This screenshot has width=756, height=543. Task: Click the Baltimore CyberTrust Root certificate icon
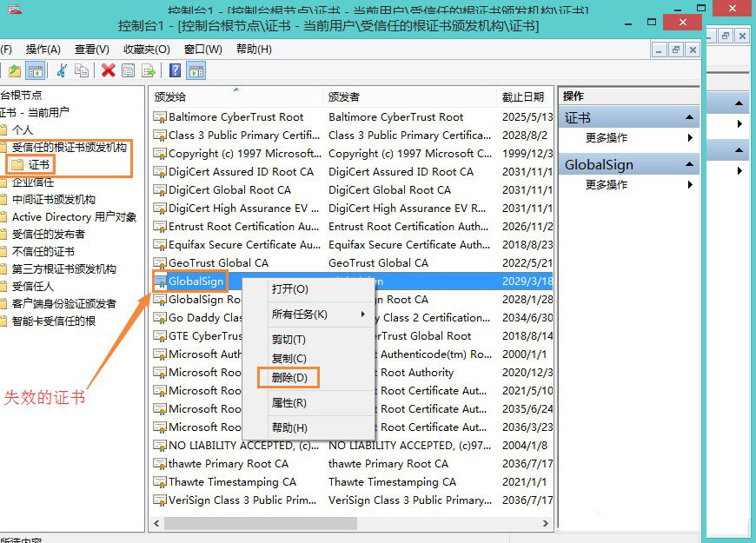pyautogui.click(x=160, y=117)
